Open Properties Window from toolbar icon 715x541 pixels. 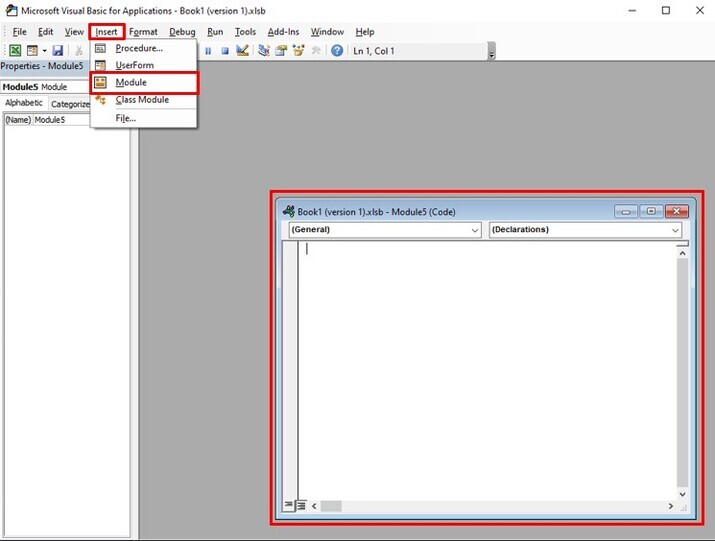pyautogui.click(x=281, y=51)
